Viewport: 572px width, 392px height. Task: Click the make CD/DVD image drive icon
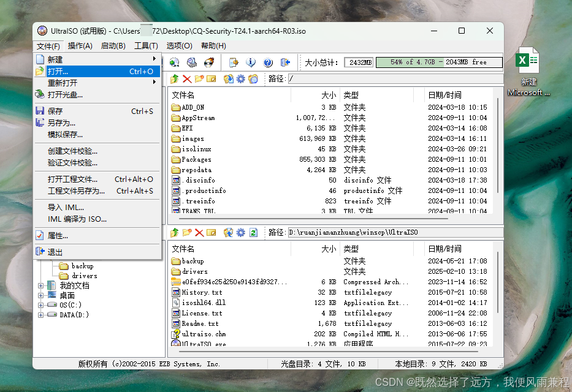(x=192, y=62)
